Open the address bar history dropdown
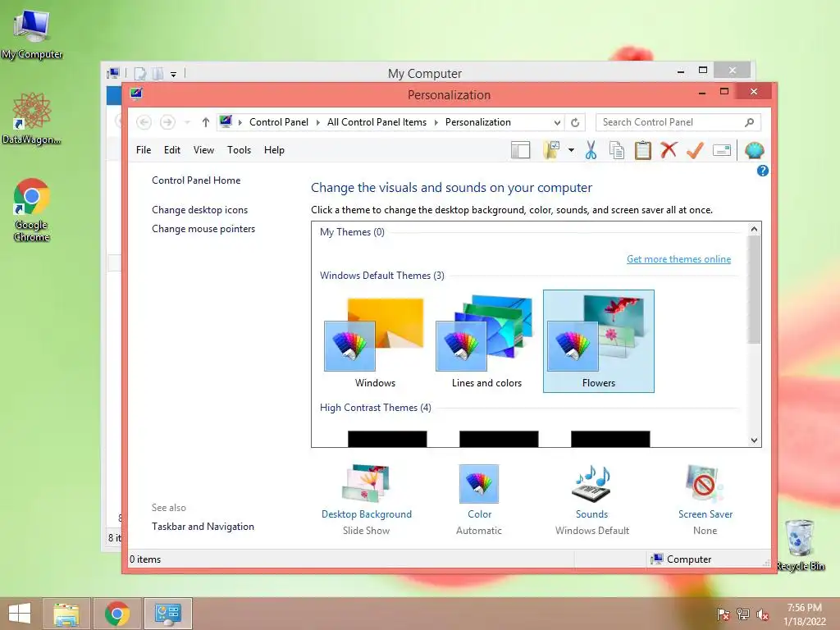 [x=557, y=123]
